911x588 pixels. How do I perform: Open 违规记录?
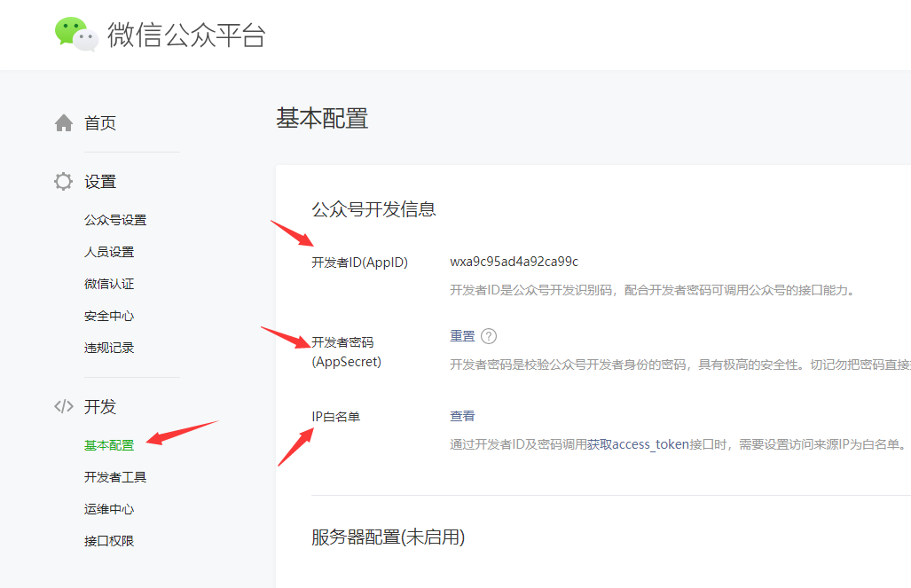point(111,347)
